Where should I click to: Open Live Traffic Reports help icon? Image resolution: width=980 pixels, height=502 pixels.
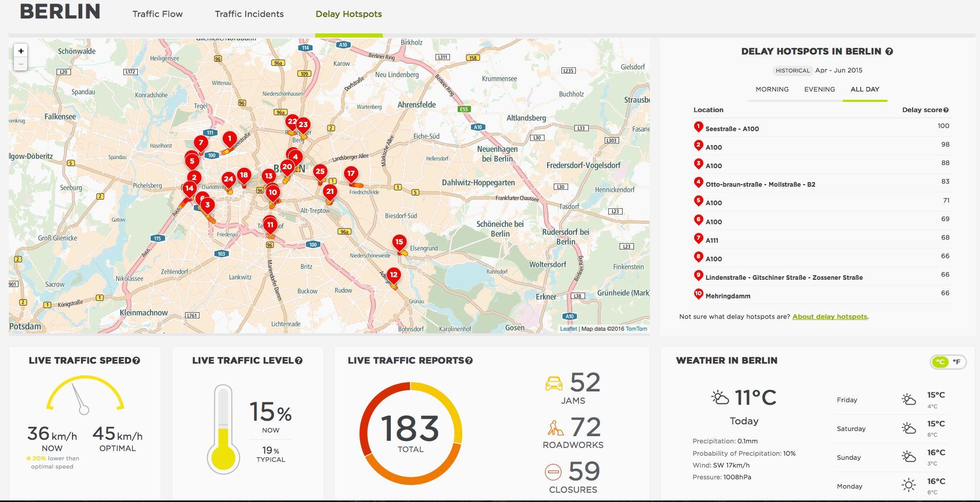pos(469,361)
